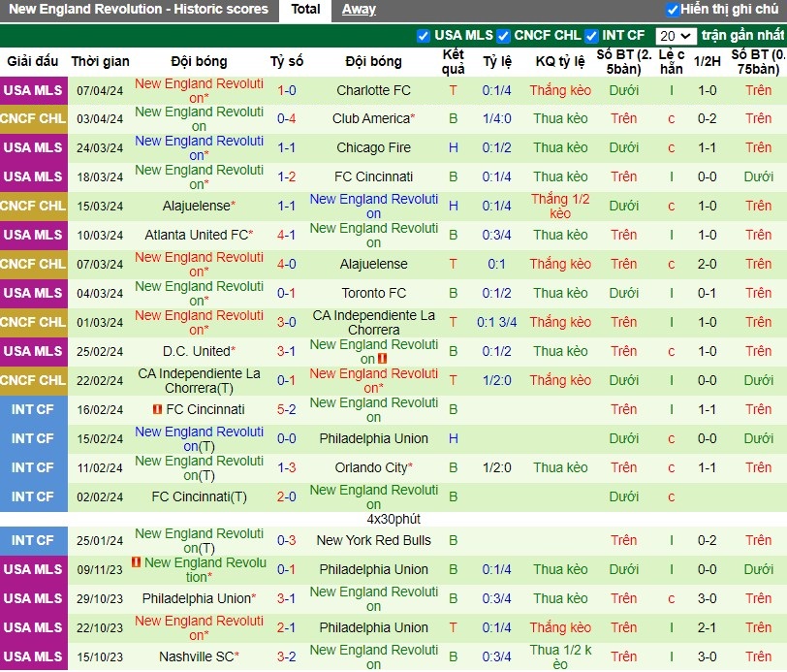Uncheck the USA MLS filter checkbox
This screenshot has height=672, width=787.
click(424, 36)
